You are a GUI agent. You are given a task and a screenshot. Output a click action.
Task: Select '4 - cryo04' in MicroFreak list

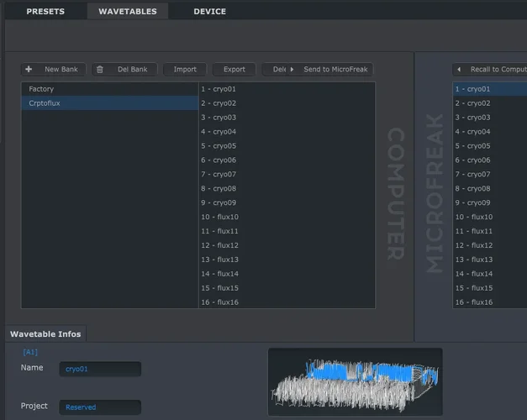pos(490,132)
